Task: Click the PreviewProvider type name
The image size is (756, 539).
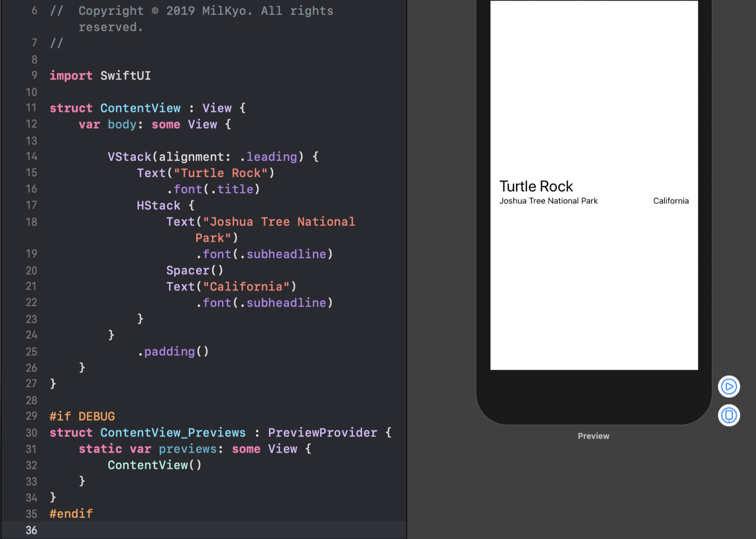Action: tap(322, 433)
